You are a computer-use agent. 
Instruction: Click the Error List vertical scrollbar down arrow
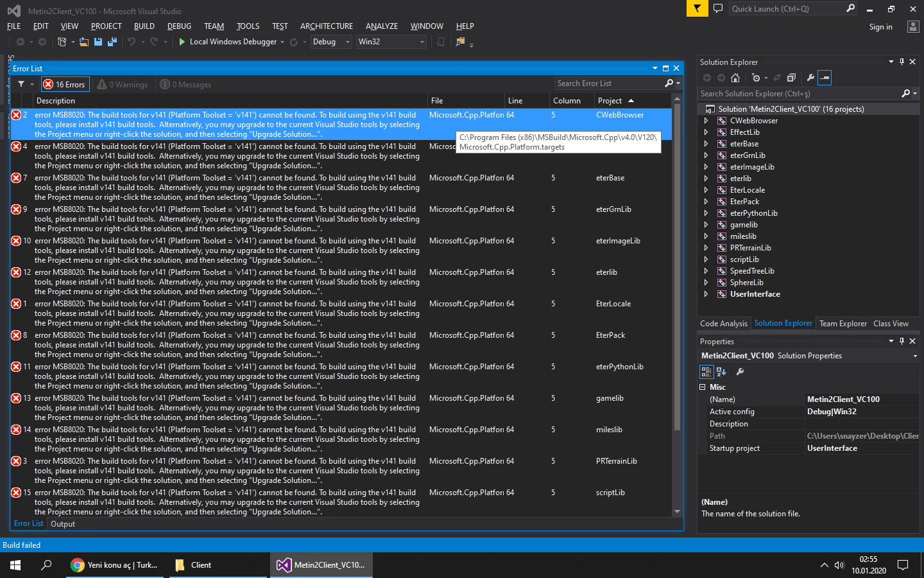677,512
